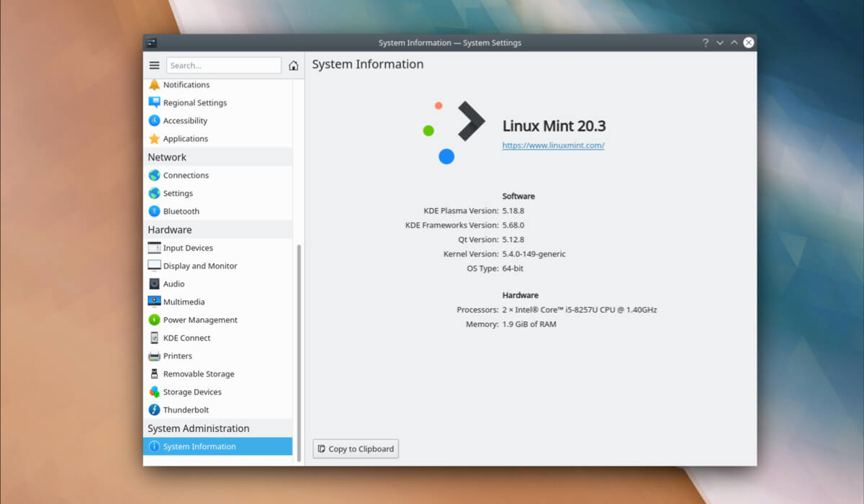This screenshot has height=504, width=864.
Task: Click the Power Management icon
Action: [x=154, y=320]
